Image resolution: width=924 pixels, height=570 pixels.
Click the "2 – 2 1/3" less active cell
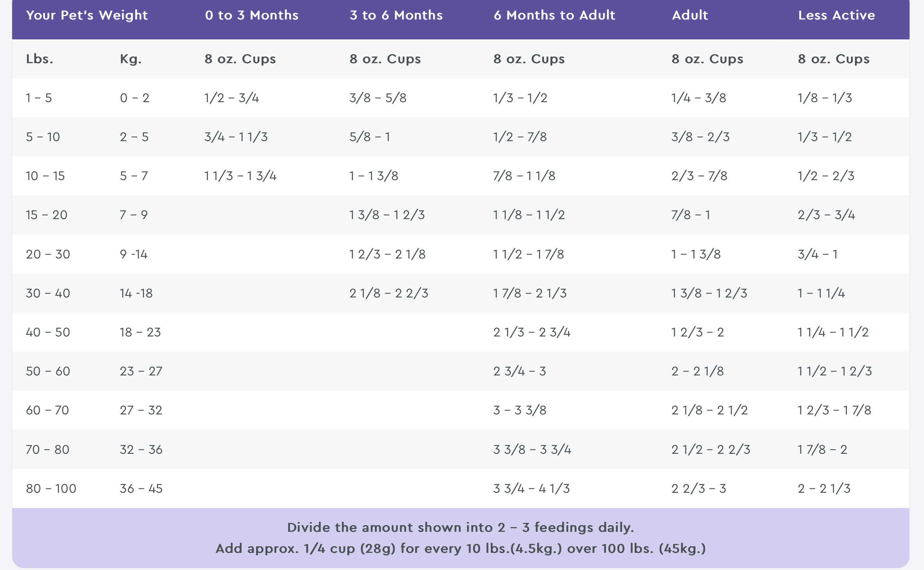[824, 489]
